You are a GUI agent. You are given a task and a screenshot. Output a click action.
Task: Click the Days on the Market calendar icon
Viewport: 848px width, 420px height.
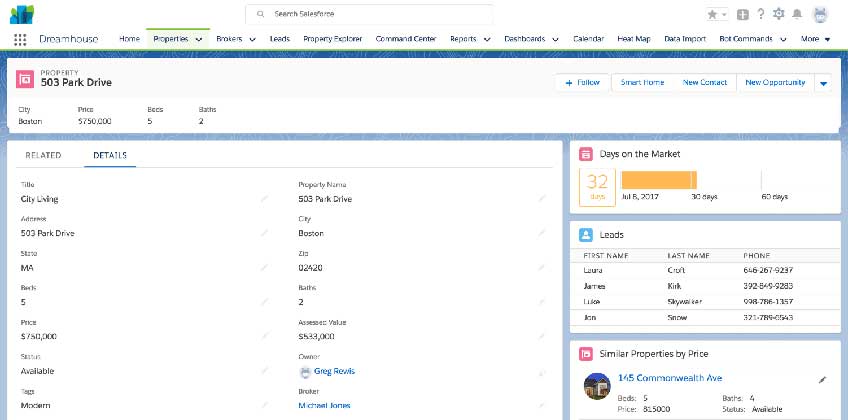coord(586,154)
